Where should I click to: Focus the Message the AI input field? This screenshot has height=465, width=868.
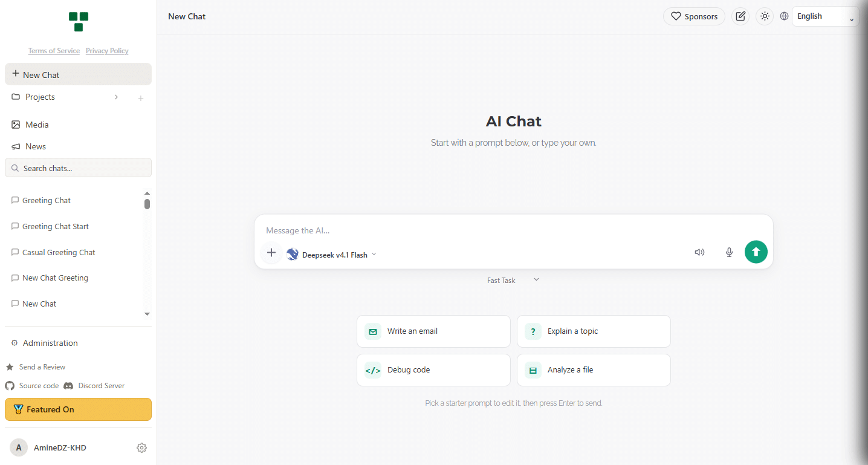pyautogui.click(x=513, y=230)
